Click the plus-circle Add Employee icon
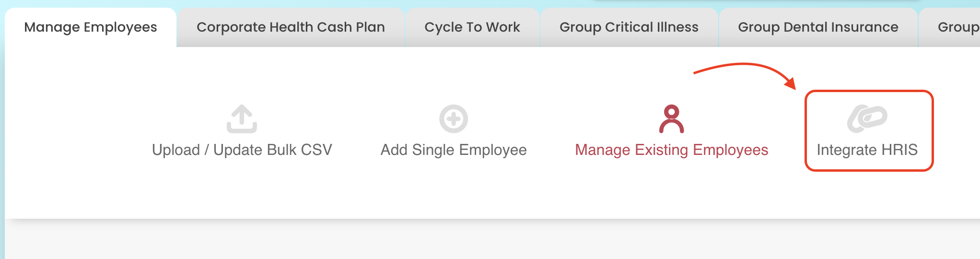Image resolution: width=980 pixels, height=259 pixels. [x=454, y=118]
